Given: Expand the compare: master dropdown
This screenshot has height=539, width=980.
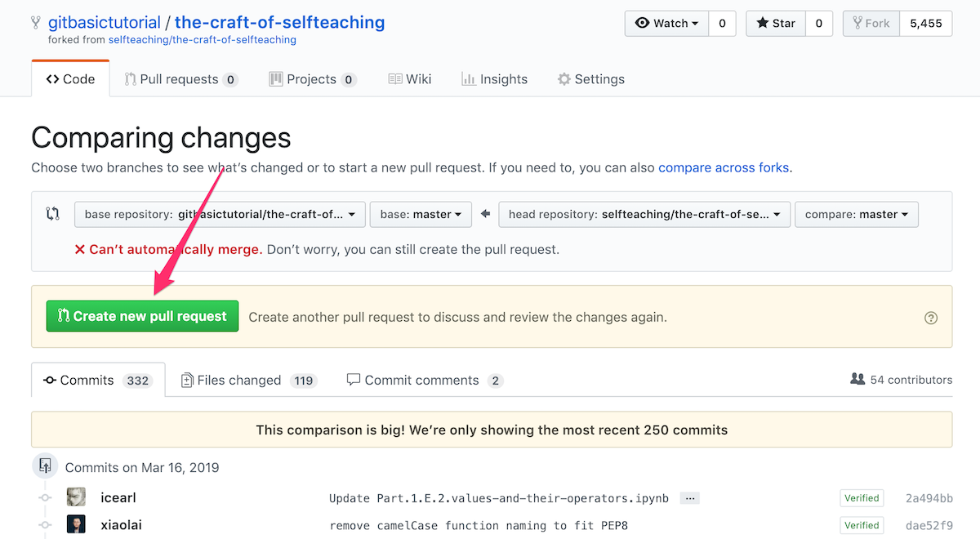Looking at the screenshot, I should [x=856, y=214].
